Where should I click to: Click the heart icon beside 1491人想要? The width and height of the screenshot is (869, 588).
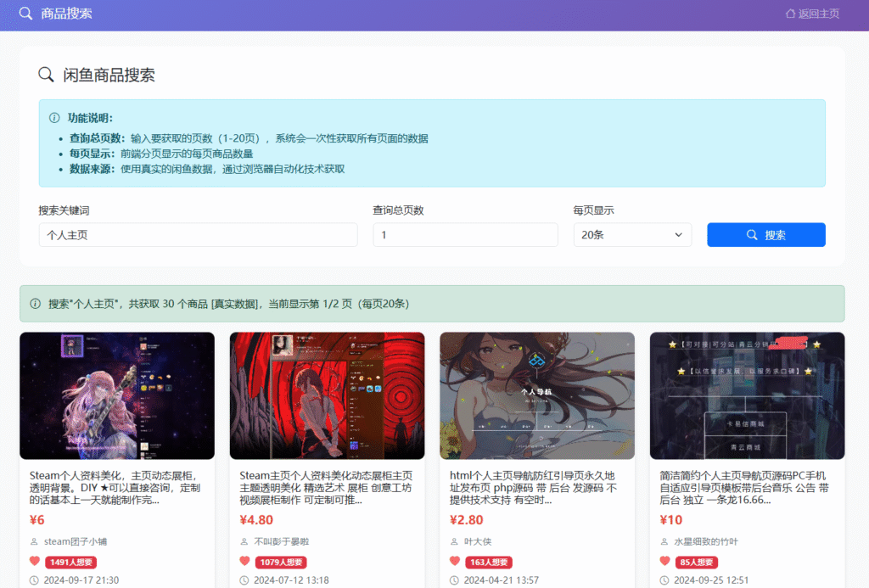point(34,562)
